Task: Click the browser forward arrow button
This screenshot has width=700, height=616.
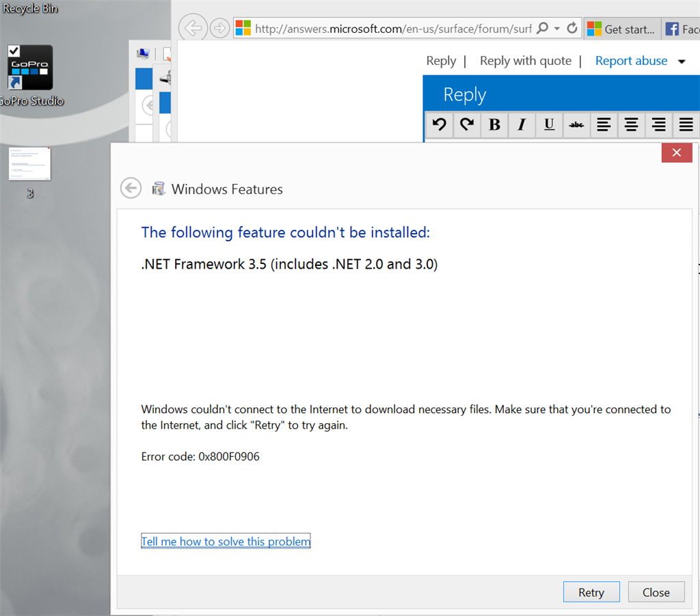Action: click(219, 28)
